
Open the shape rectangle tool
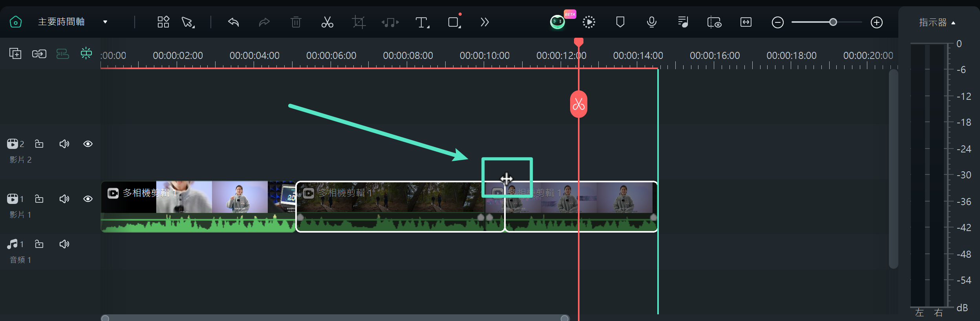(x=454, y=22)
